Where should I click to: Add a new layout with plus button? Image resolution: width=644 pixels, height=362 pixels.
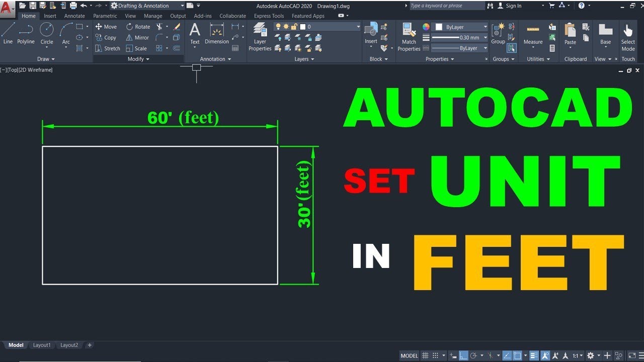pos(90,345)
